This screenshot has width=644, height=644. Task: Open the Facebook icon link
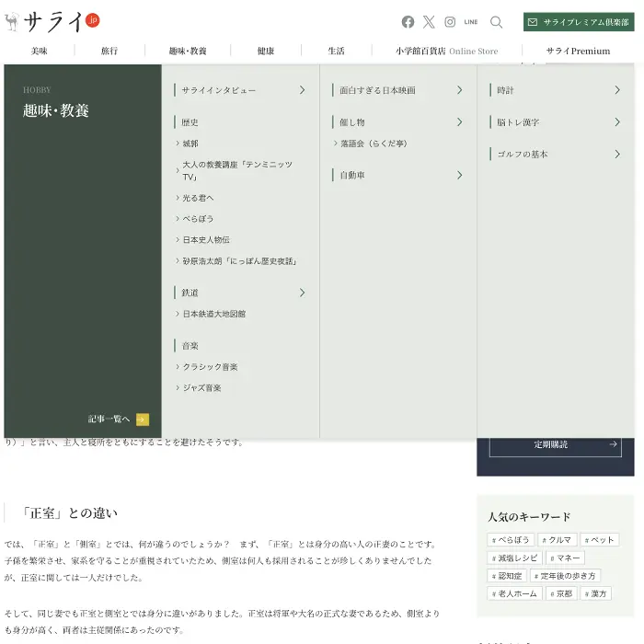click(x=408, y=22)
